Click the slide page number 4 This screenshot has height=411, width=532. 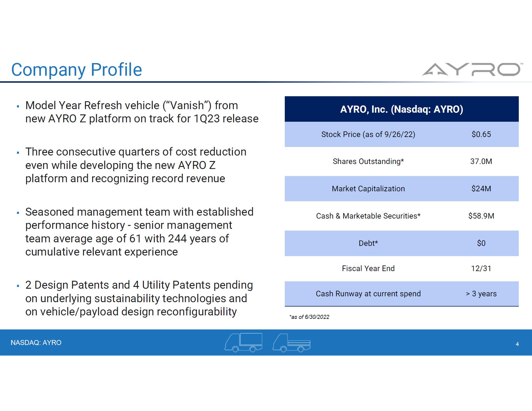[517, 344]
